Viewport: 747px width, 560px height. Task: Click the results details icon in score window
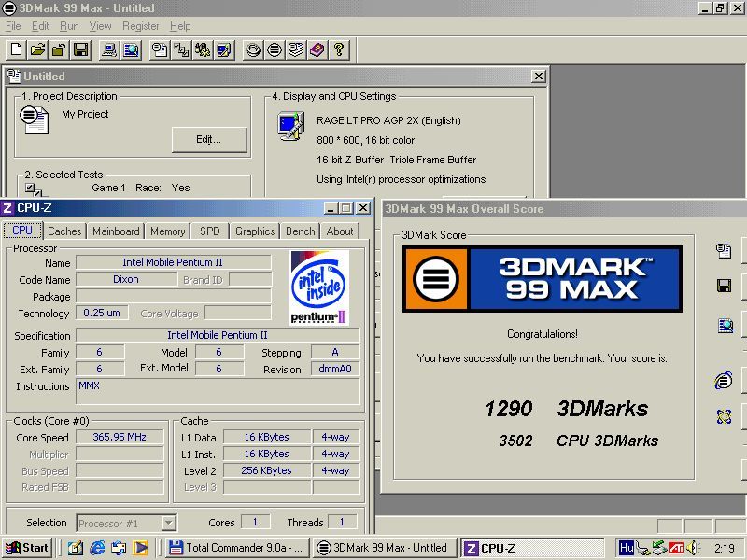[723, 250]
